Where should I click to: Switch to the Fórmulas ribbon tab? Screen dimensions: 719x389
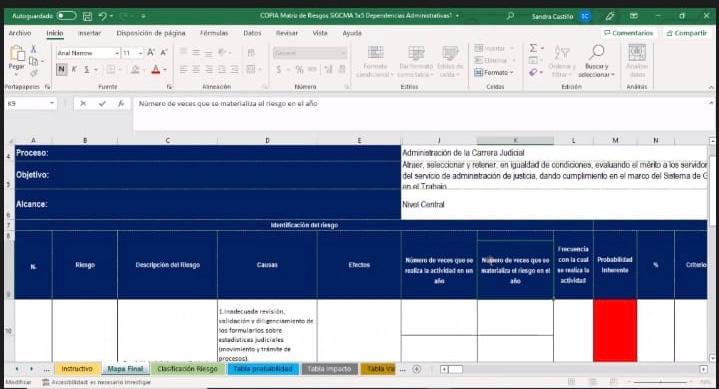(214, 33)
